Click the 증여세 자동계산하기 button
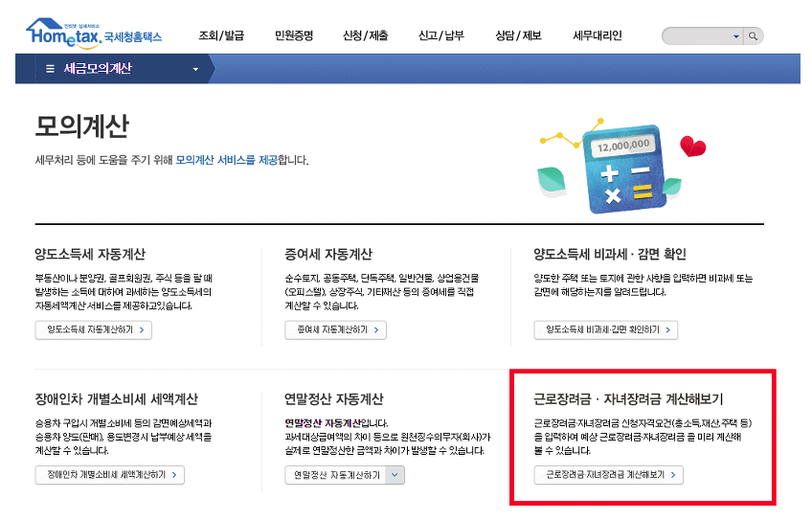 335,330
